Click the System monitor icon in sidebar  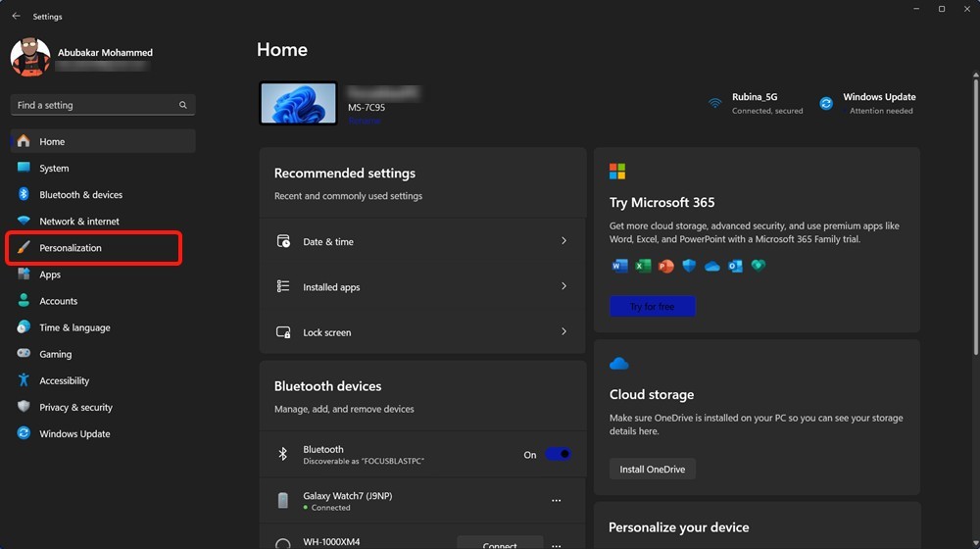tap(24, 168)
